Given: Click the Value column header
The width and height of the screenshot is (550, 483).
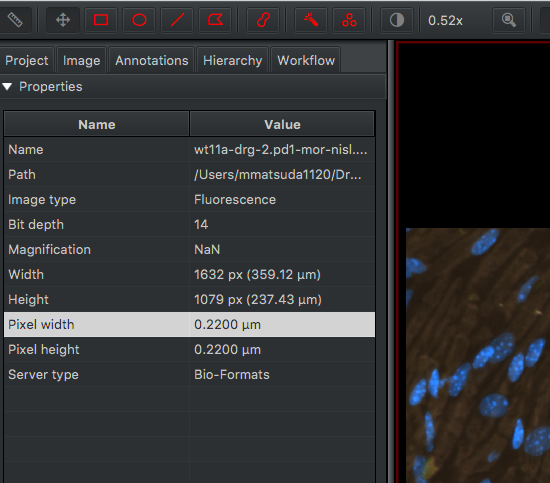Looking at the screenshot, I should [282, 125].
